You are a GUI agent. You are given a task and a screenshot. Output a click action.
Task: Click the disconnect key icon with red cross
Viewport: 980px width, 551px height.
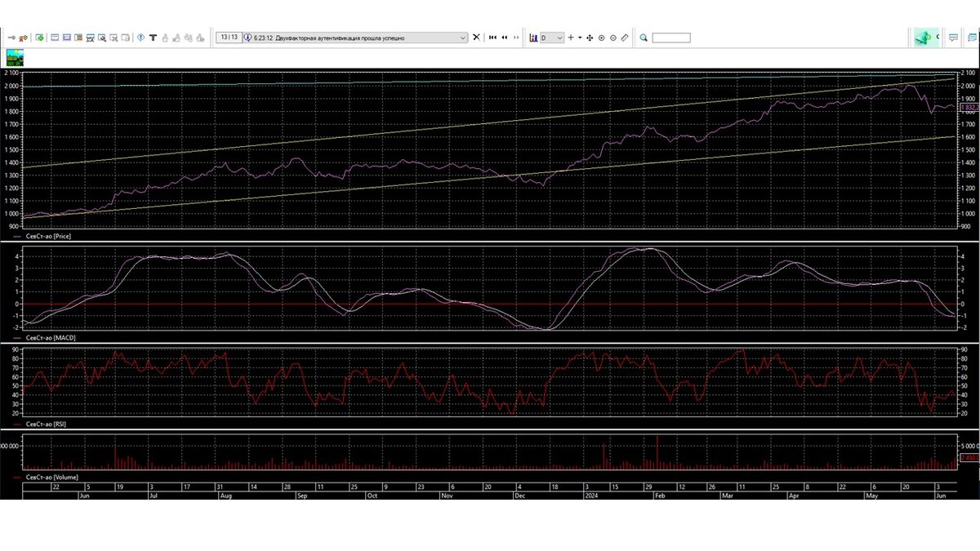coord(23,38)
